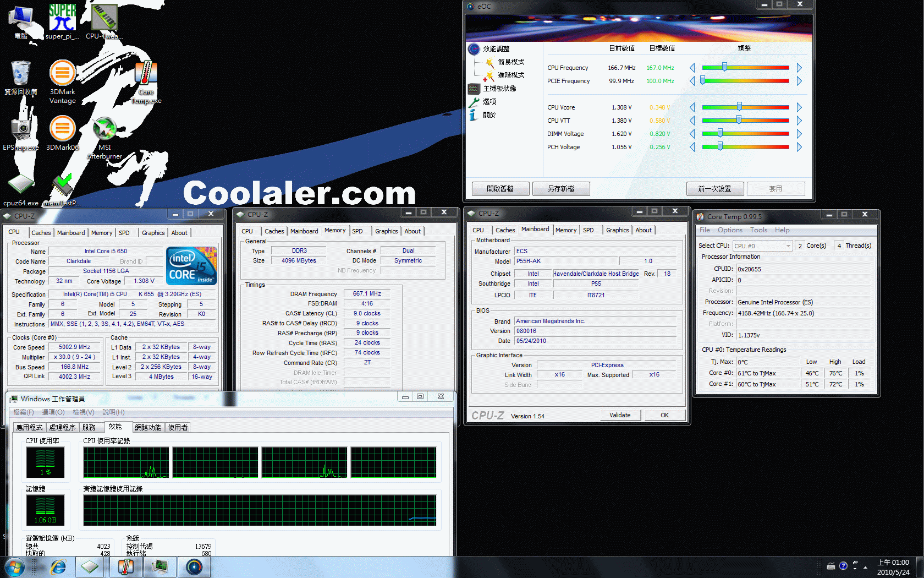Open 應用程式 tab in Task Manager
Screen dimensions: 924x578
click(x=29, y=427)
